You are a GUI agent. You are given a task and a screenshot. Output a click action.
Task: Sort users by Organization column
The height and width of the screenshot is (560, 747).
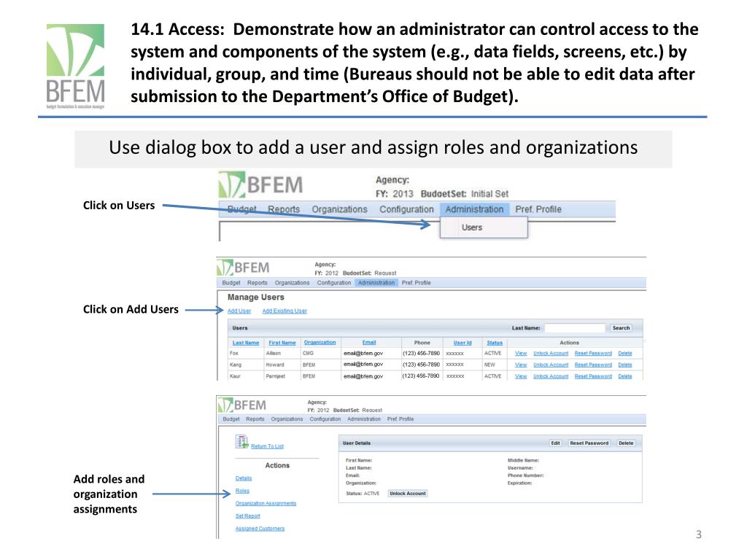point(320,343)
